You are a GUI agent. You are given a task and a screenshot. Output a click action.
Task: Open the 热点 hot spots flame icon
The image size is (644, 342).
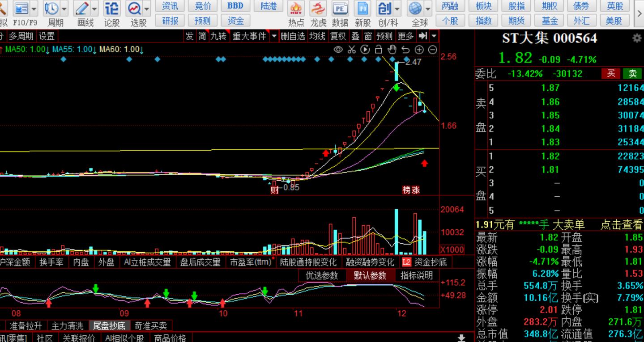(x=296, y=8)
